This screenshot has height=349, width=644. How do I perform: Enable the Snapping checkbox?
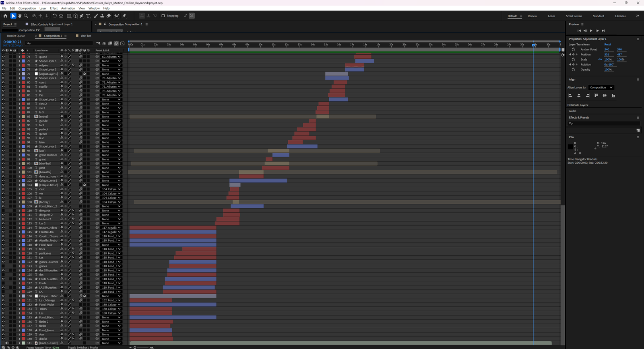click(163, 16)
